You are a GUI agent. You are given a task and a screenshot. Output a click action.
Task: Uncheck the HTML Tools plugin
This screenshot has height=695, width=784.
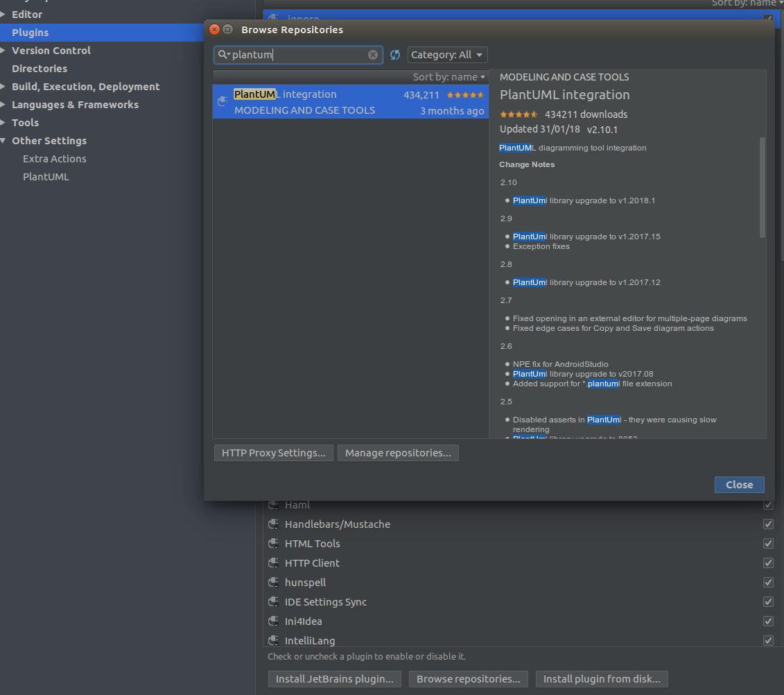pyautogui.click(x=768, y=543)
